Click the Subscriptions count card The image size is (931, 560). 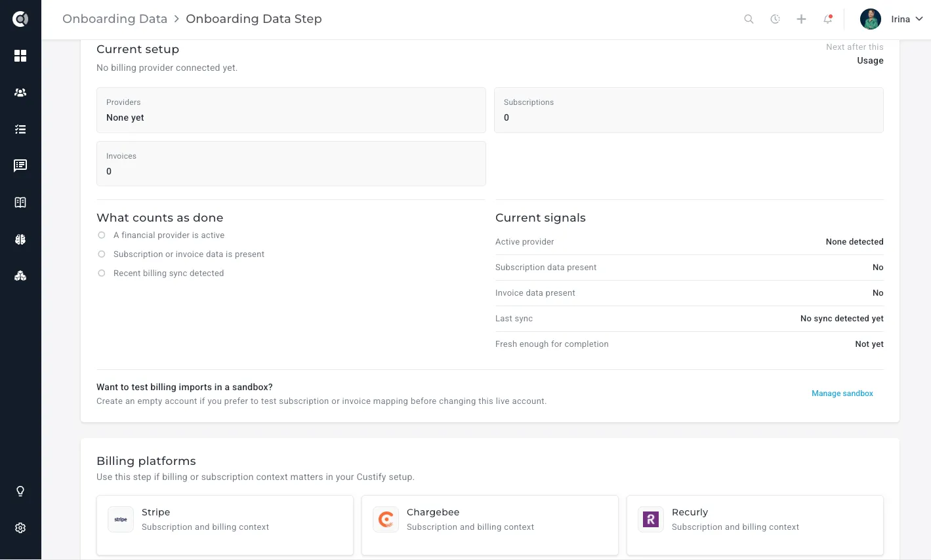pos(689,110)
